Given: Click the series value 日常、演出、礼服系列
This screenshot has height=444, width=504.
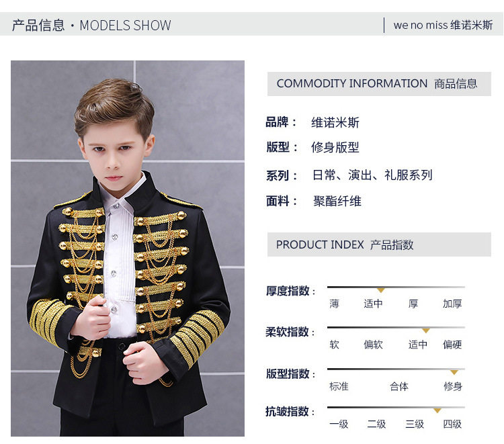Looking at the screenshot, I should [x=372, y=175].
